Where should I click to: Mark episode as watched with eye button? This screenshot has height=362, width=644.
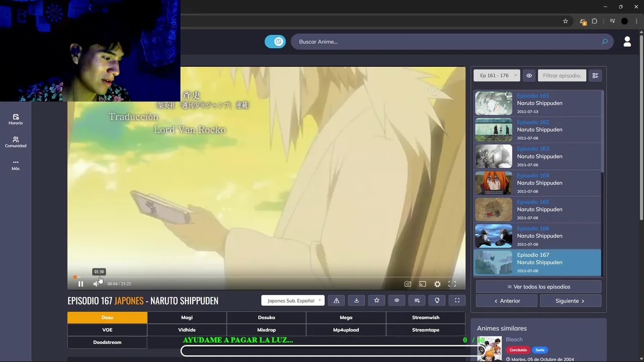tap(397, 301)
